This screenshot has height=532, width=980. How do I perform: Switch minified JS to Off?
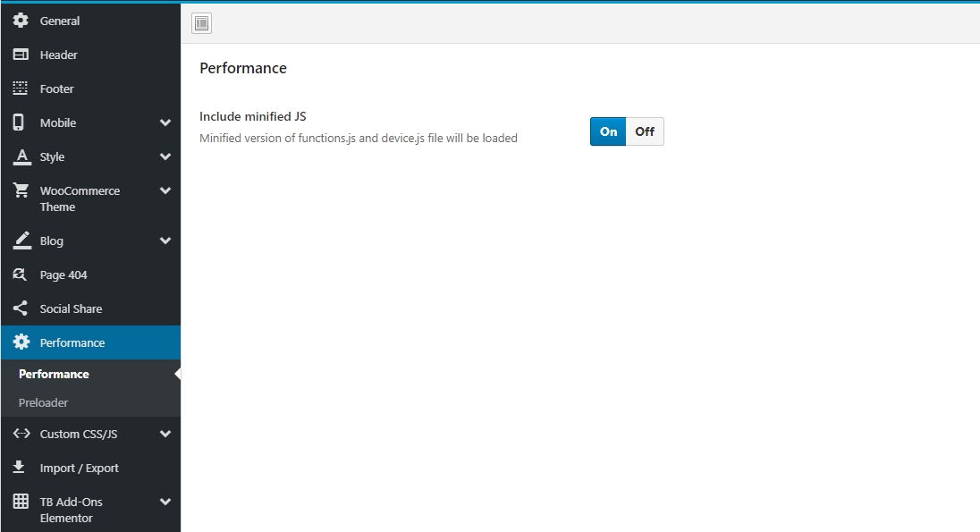click(x=645, y=131)
